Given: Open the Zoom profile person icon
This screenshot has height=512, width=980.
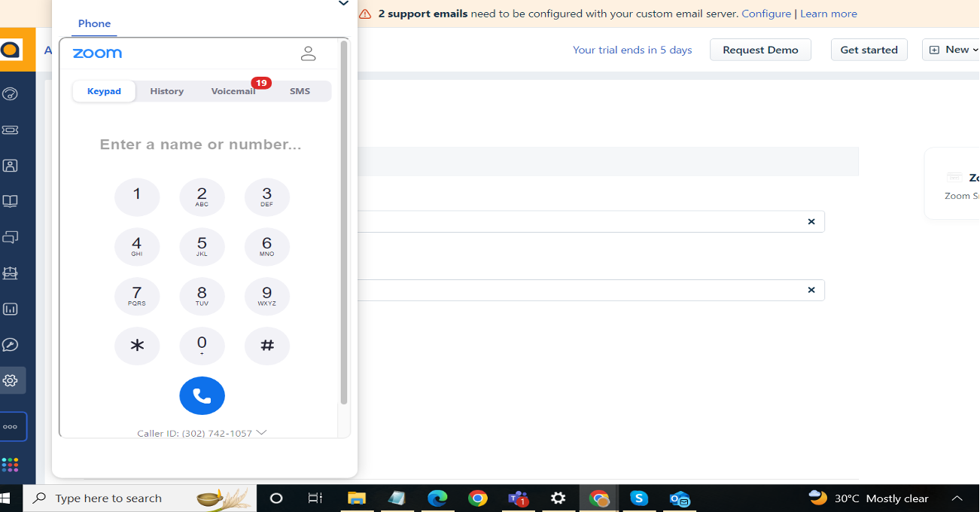Looking at the screenshot, I should point(308,53).
